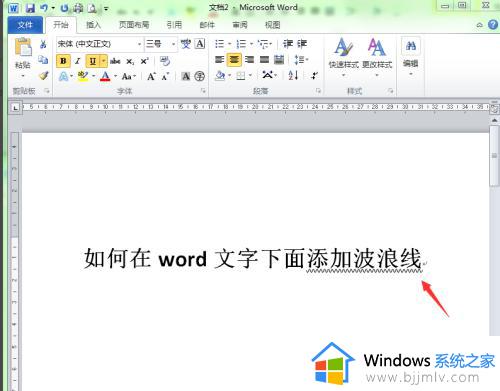This screenshot has height=391, width=500.
Task: Click the Paste icon
Action: [x=23, y=47]
